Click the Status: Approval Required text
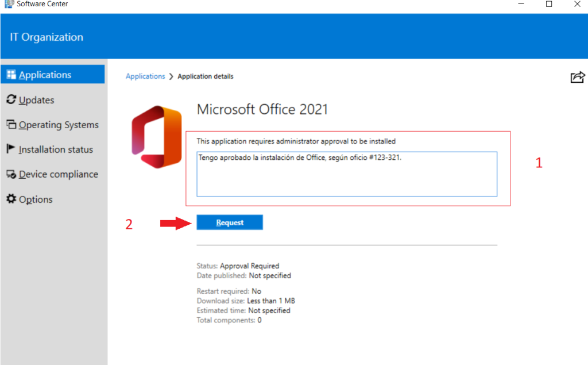This screenshot has height=365, width=588. (x=238, y=266)
